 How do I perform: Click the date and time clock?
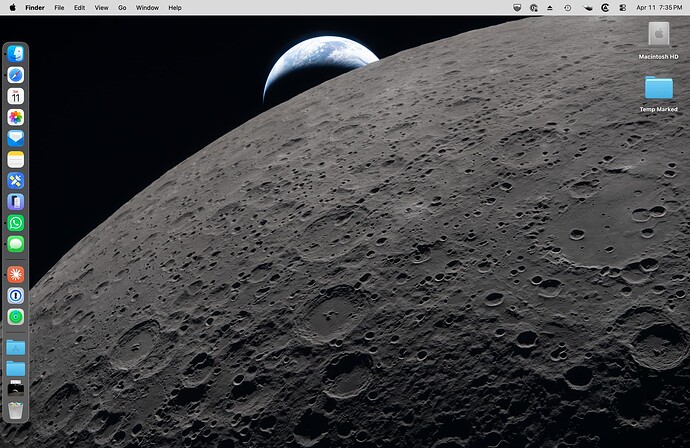click(660, 7)
